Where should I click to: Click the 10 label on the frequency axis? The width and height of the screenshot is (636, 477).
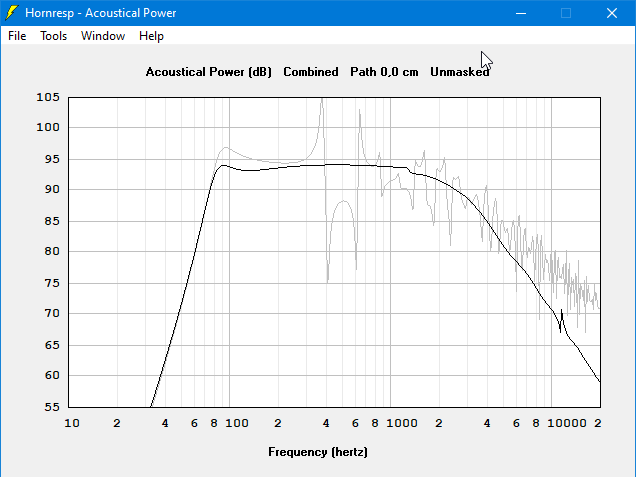click(72, 423)
